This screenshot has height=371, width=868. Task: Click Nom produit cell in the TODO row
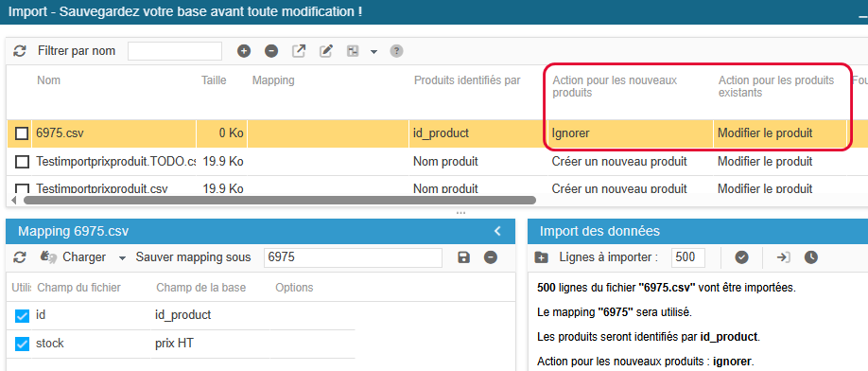[x=478, y=162]
